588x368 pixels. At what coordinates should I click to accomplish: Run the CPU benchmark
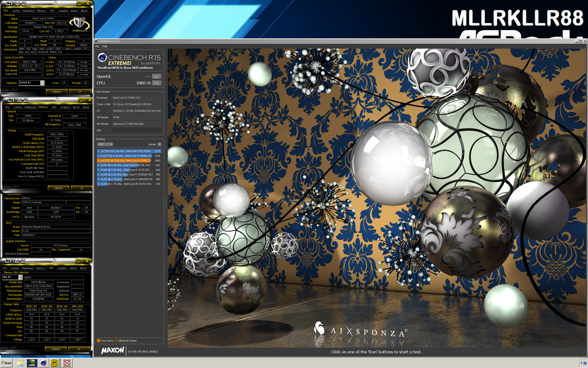click(x=157, y=83)
